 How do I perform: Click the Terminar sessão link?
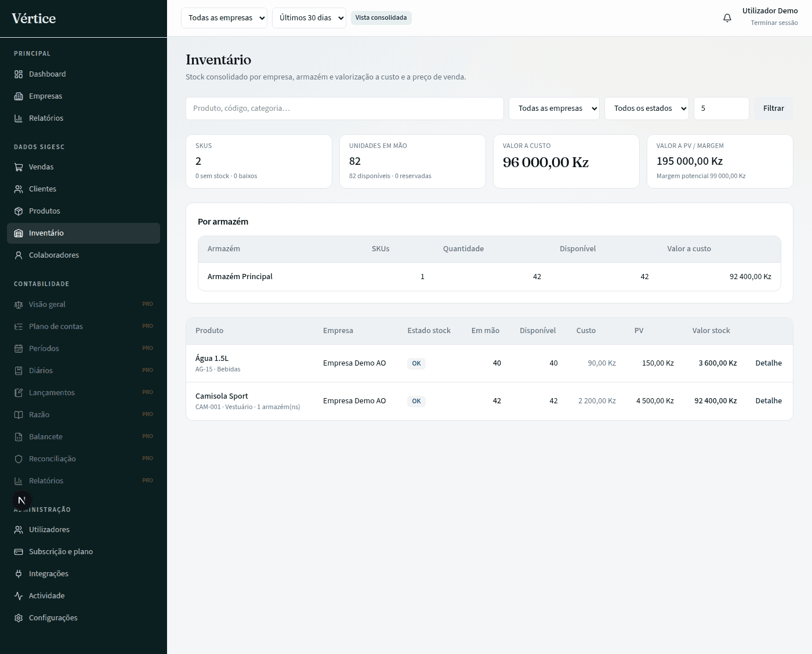774,23
